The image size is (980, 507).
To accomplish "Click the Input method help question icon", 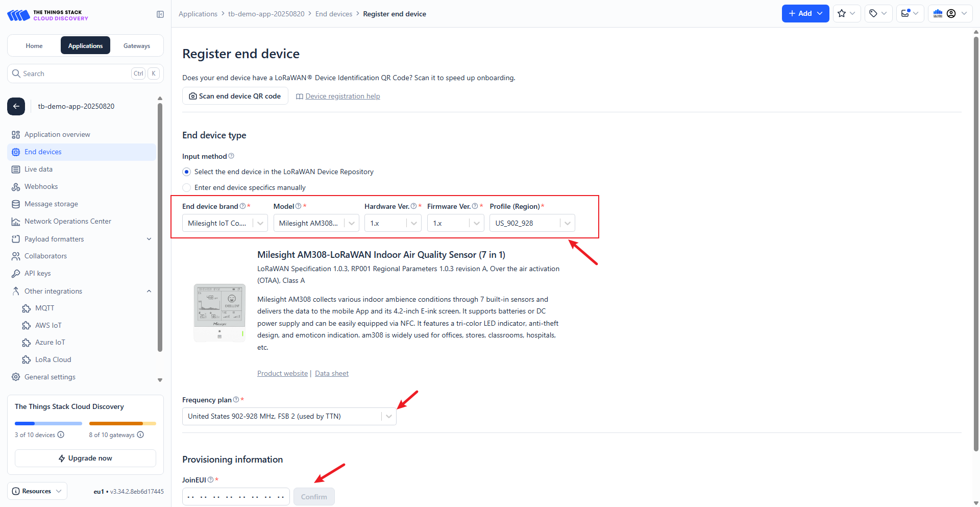I will [x=231, y=156].
